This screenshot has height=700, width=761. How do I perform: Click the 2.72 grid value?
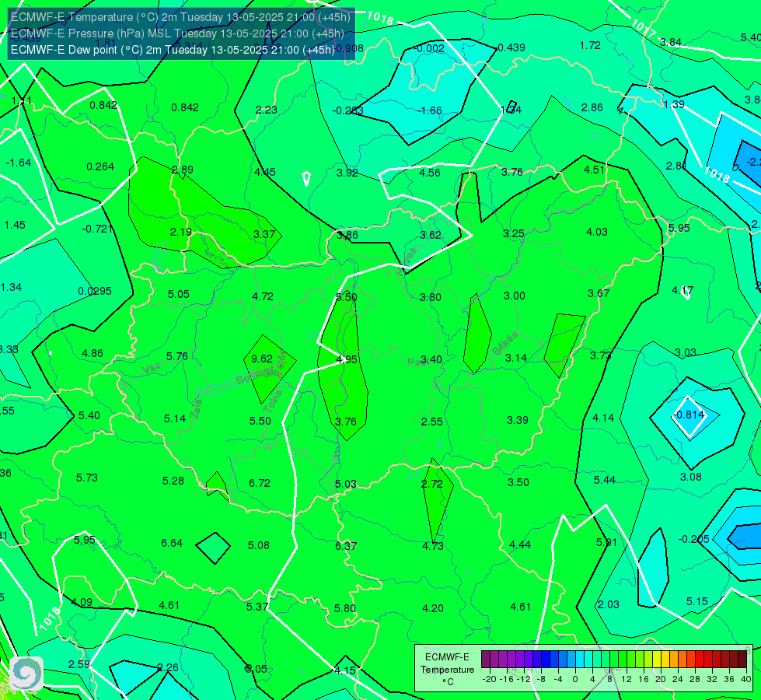[432, 484]
